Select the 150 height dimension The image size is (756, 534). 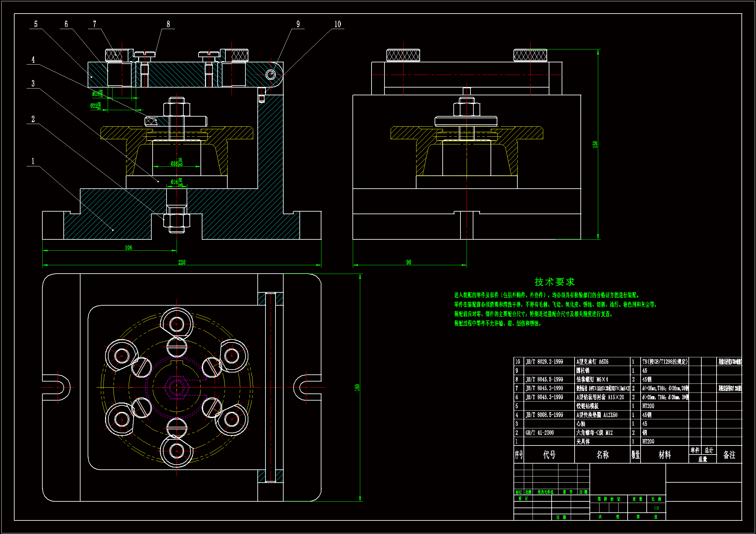pos(595,144)
